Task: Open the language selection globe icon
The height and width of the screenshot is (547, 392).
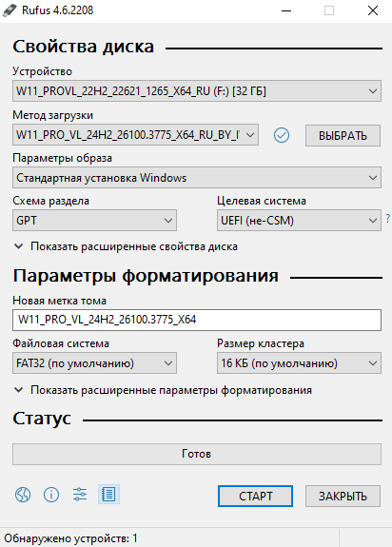Action: (x=23, y=495)
